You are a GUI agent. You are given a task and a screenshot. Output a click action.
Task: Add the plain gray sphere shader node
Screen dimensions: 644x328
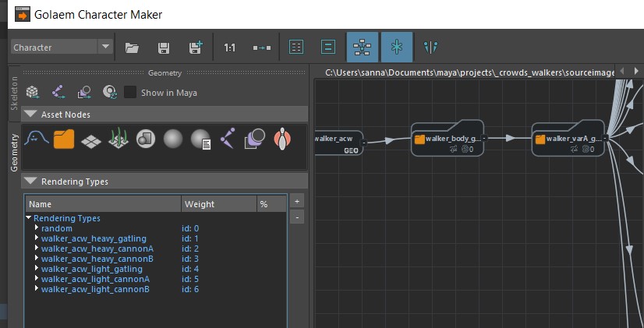click(x=173, y=139)
